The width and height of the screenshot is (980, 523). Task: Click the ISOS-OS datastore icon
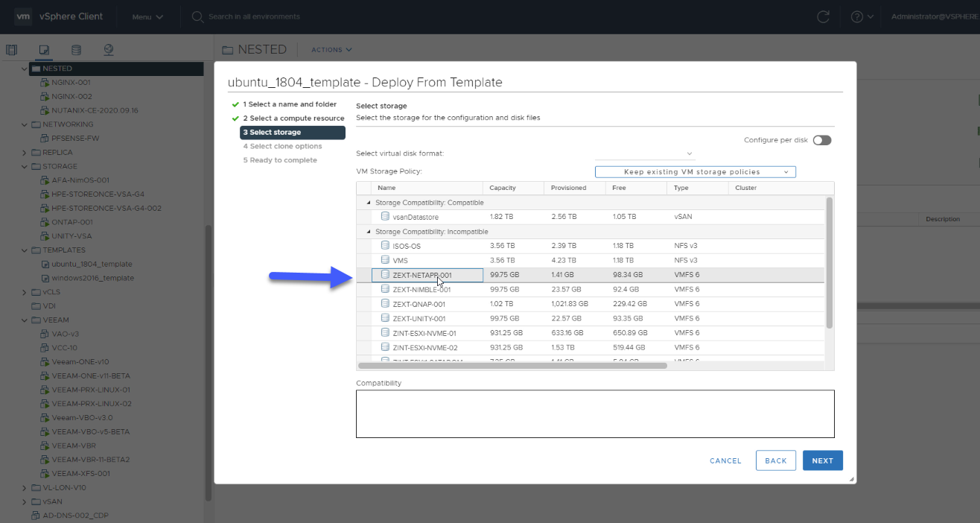tap(385, 245)
